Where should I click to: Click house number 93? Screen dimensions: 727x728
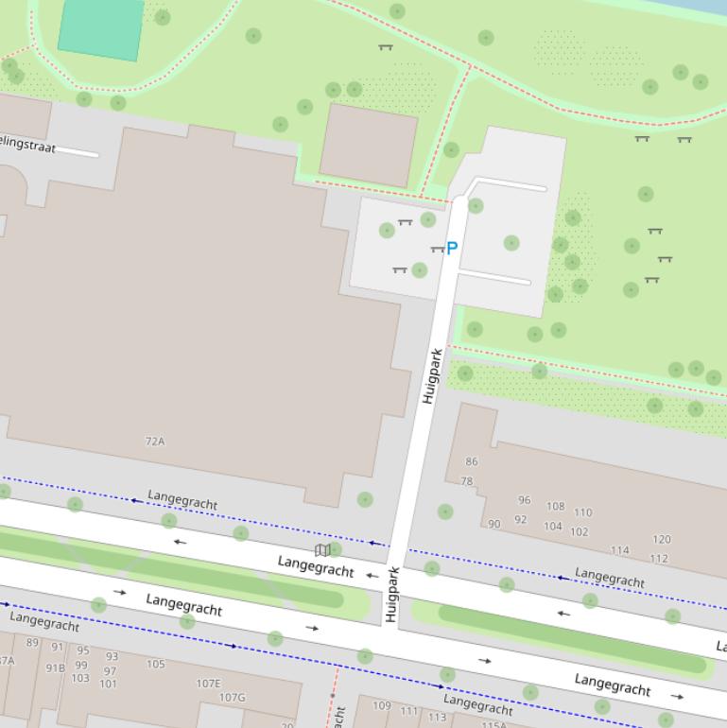(112, 656)
